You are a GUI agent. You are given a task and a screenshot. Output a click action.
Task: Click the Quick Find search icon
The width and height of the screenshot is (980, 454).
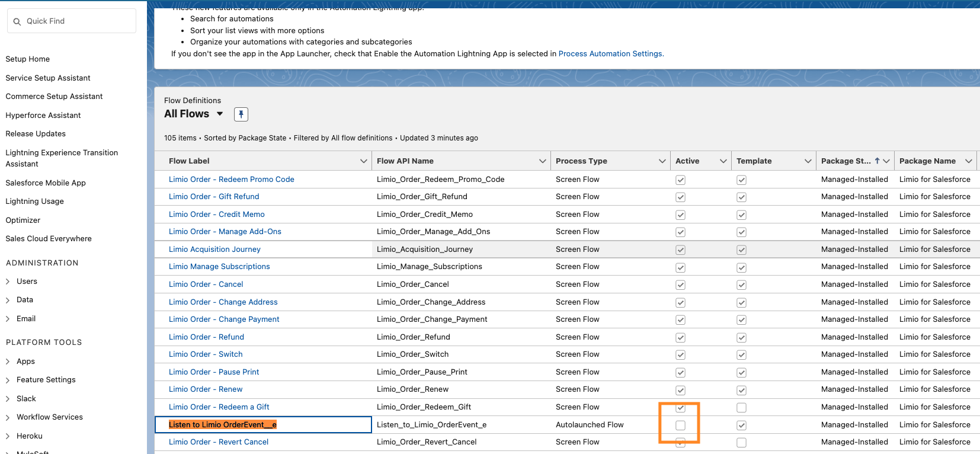tap(17, 21)
